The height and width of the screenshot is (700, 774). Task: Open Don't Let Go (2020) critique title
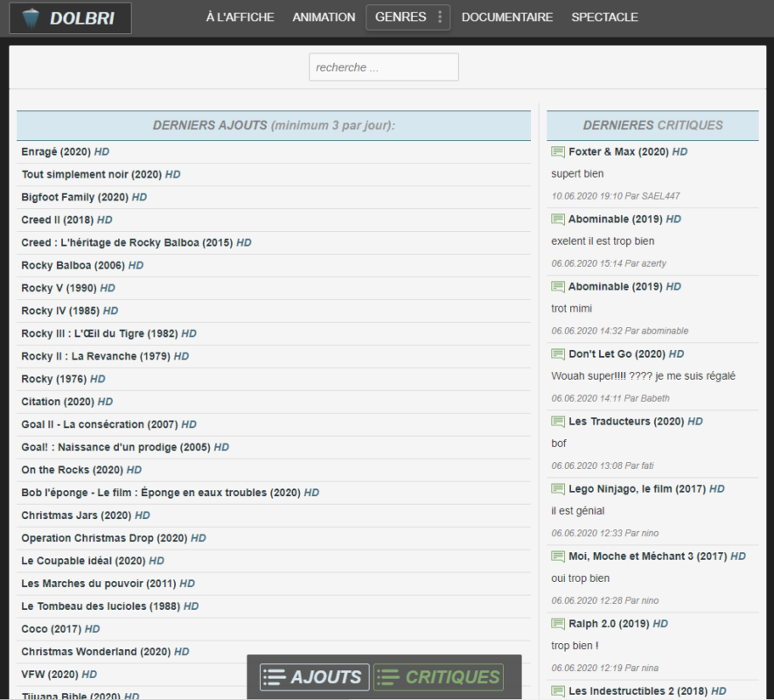[x=626, y=353]
